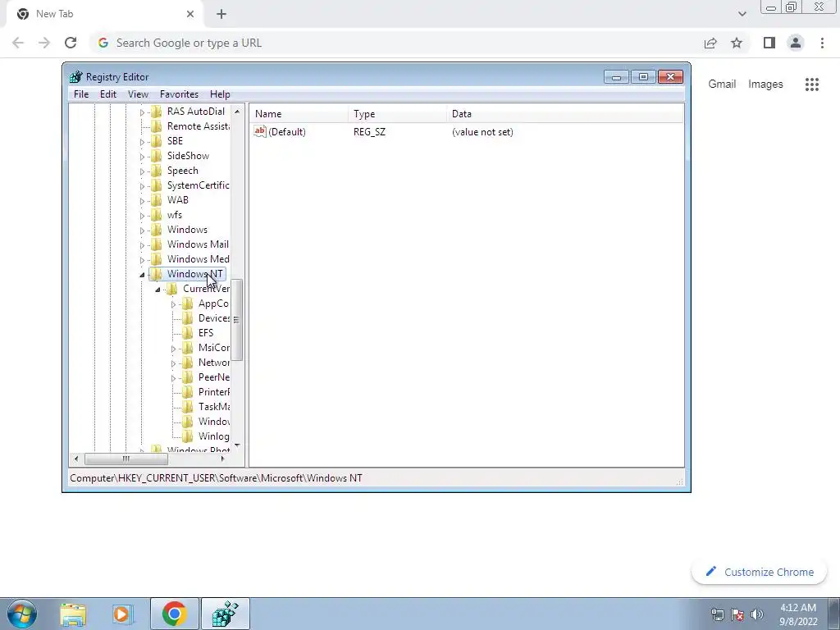Expand the wfs key arrow
The height and width of the screenshot is (630, 840).
tap(142, 216)
